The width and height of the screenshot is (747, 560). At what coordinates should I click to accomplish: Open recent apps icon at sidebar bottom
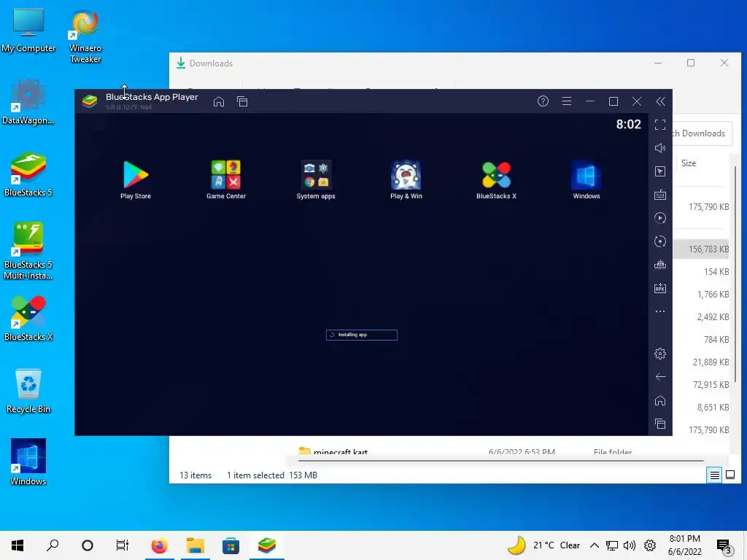[660, 424]
